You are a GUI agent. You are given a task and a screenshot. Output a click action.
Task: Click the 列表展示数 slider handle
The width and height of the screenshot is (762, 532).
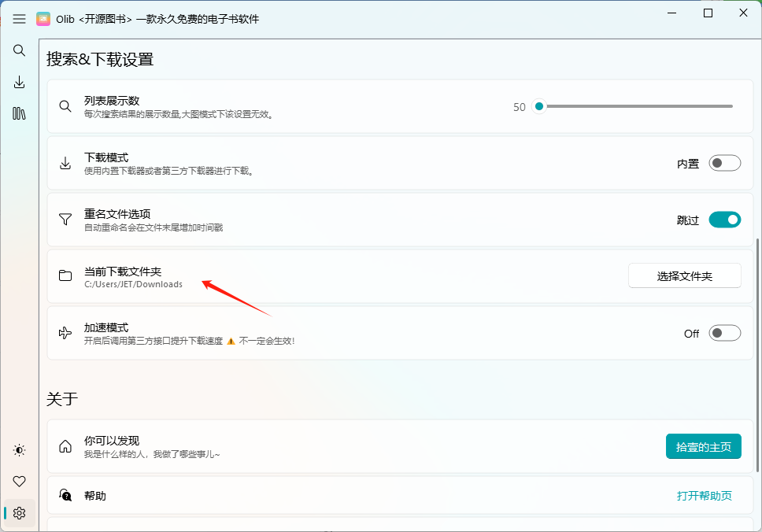pos(539,106)
